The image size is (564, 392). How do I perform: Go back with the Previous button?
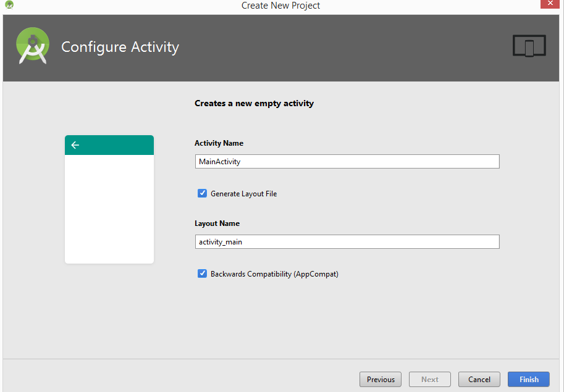(380, 380)
